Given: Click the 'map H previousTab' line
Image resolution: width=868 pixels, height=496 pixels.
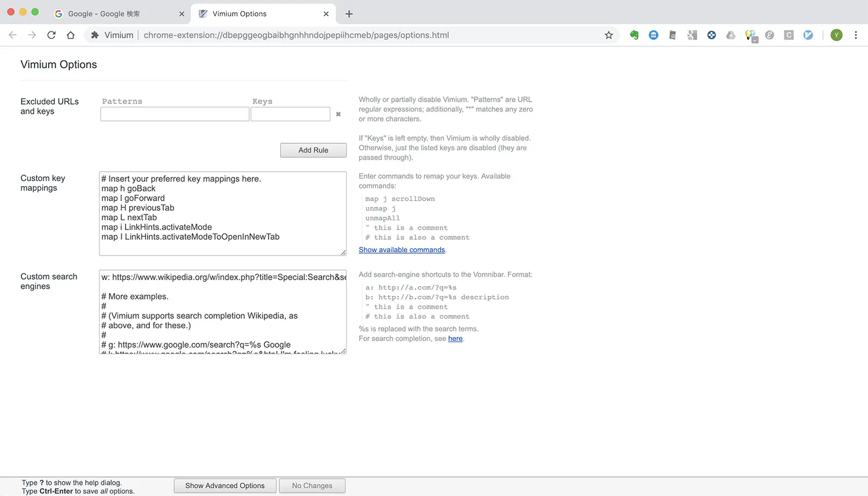Looking at the screenshot, I should pyautogui.click(x=138, y=208).
